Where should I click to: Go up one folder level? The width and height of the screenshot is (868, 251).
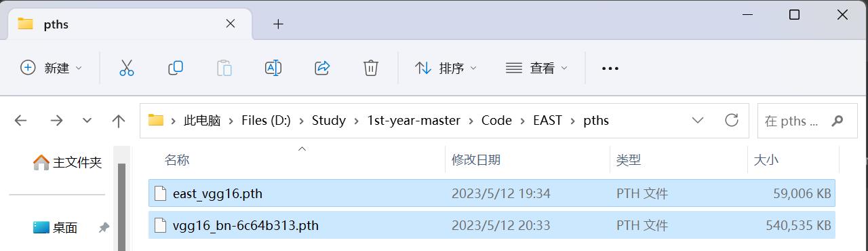(119, 121)
